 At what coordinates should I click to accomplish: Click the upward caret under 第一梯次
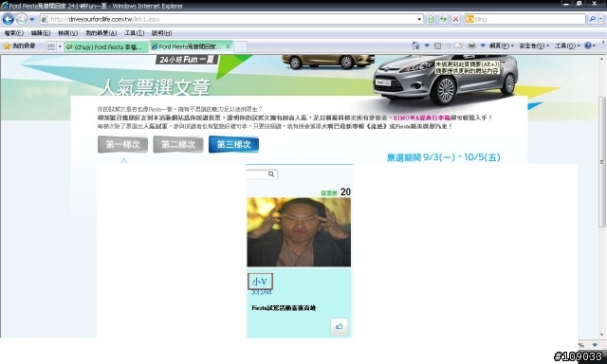click(x=123, y=160)
